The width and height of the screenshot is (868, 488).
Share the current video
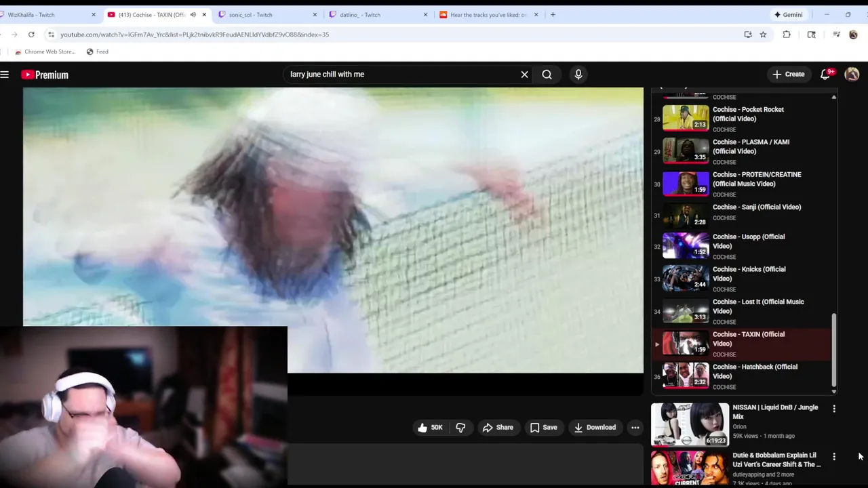click(498, 428)
